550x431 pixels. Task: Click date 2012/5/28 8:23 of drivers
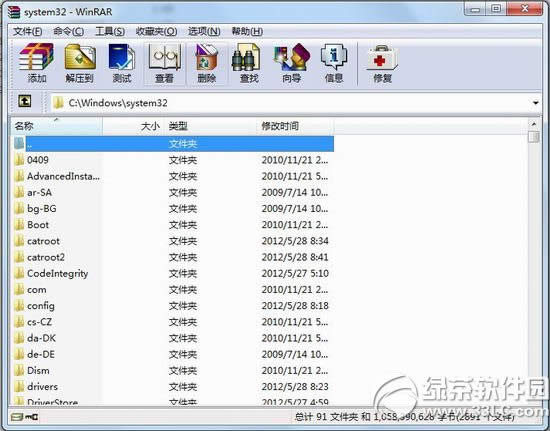[x=295, y=387]
